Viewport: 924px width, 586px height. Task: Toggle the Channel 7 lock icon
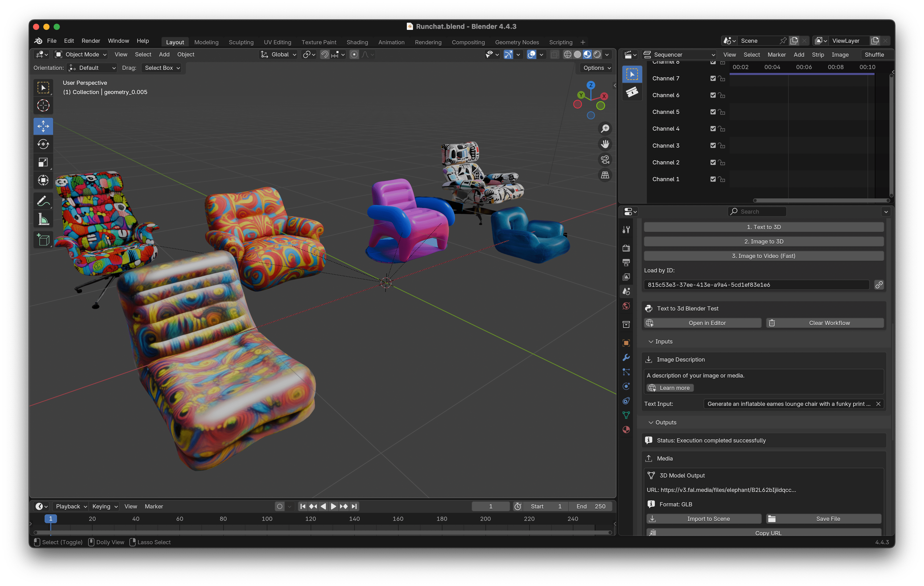[722, 79]
